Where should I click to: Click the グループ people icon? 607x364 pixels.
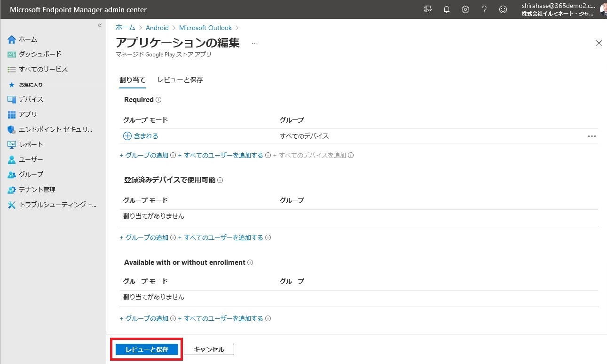click(x=12, y=175)
